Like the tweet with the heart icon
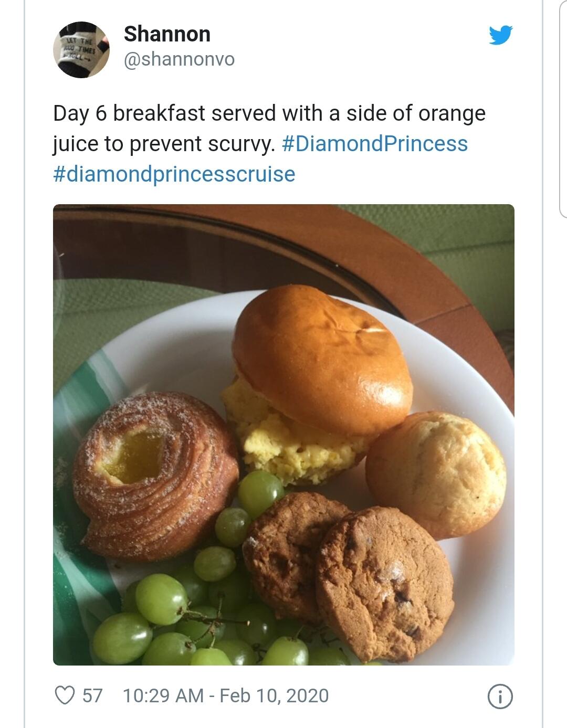This screenshot has width=567, height=728. [x=65, y=695]
